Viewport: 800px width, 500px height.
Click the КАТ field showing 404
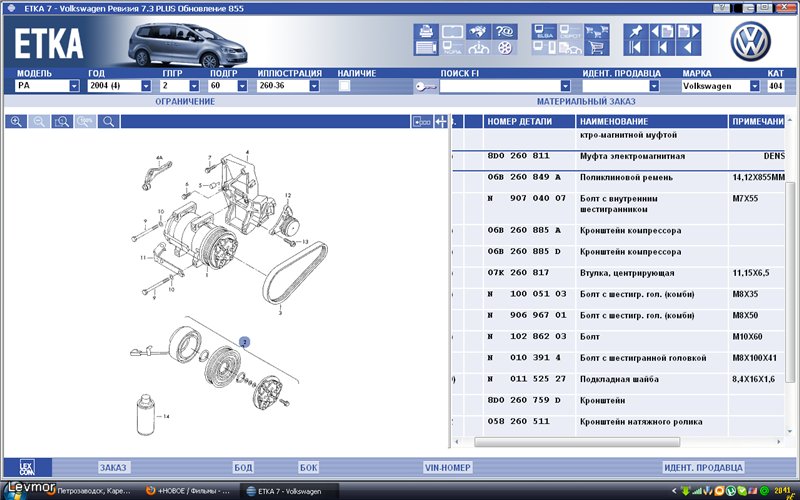coord(776,86)
